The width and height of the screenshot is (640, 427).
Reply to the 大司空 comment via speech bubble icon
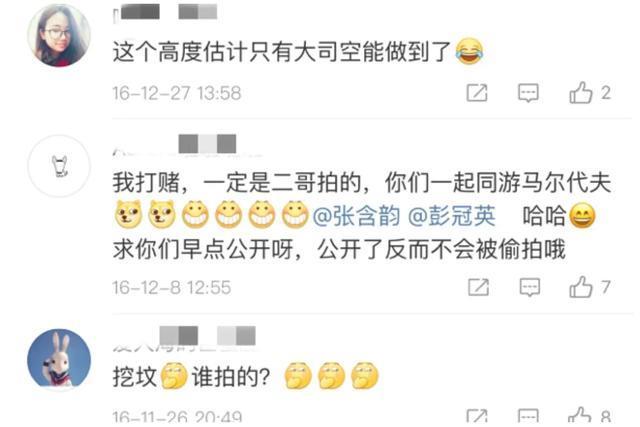click(528, 93)
